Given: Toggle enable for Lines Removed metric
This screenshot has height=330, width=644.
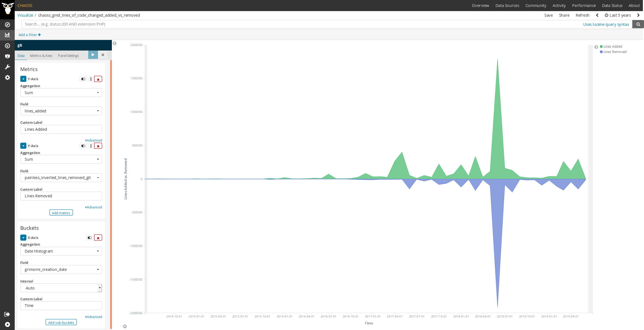Looking at the screenshot, I should coord(83,146).
